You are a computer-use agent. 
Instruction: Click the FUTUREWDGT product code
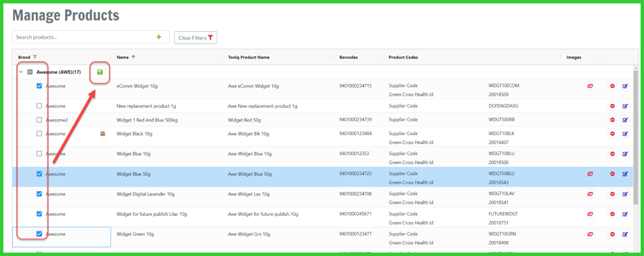pyautogui.click(x=503, y=214)
